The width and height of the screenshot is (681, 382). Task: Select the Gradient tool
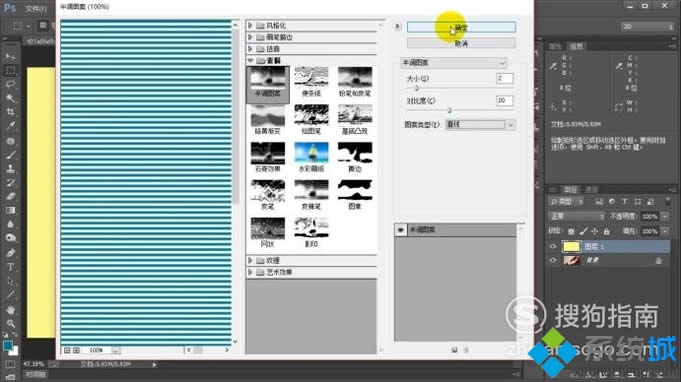click(x=10, y=210)
